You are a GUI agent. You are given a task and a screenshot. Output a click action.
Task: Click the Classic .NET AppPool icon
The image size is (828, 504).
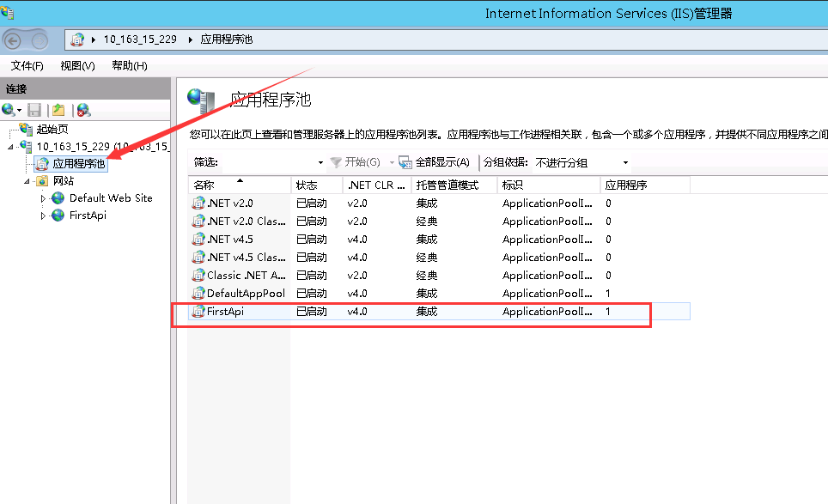tap(198, 275)
